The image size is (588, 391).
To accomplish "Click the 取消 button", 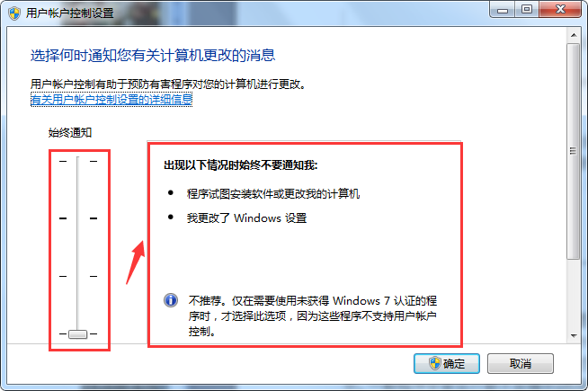I will [521, 363].
